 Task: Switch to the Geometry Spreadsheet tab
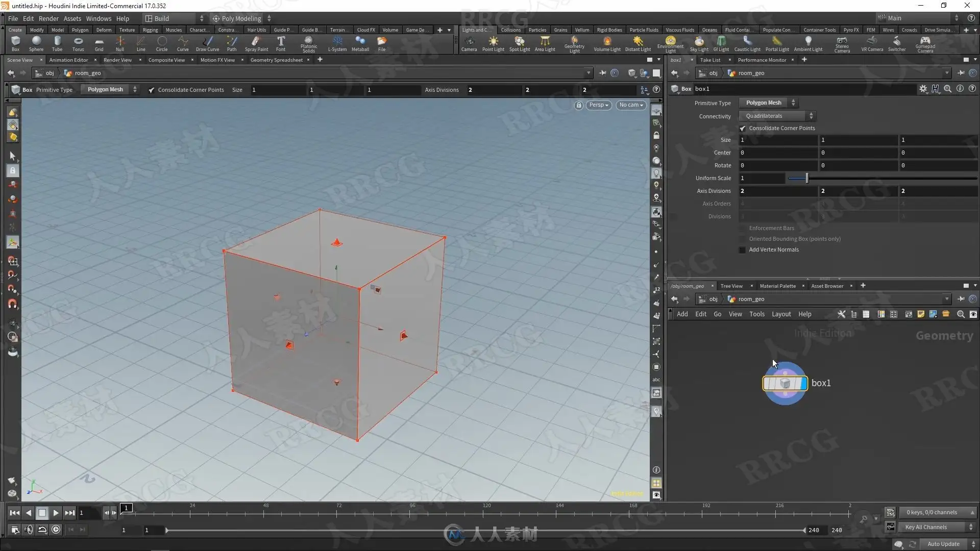pyautogui.click(x=276, y=60)
